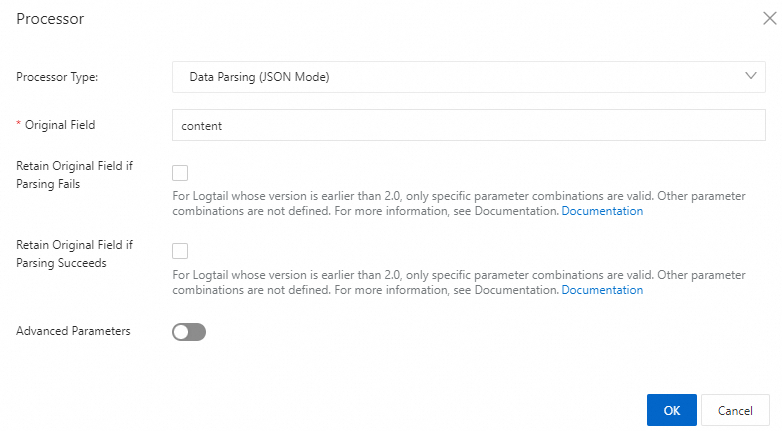This screenshot has height=431, width=782.
Task: Click the chevron arrow in Processor Type box
Action: point(751,76)
